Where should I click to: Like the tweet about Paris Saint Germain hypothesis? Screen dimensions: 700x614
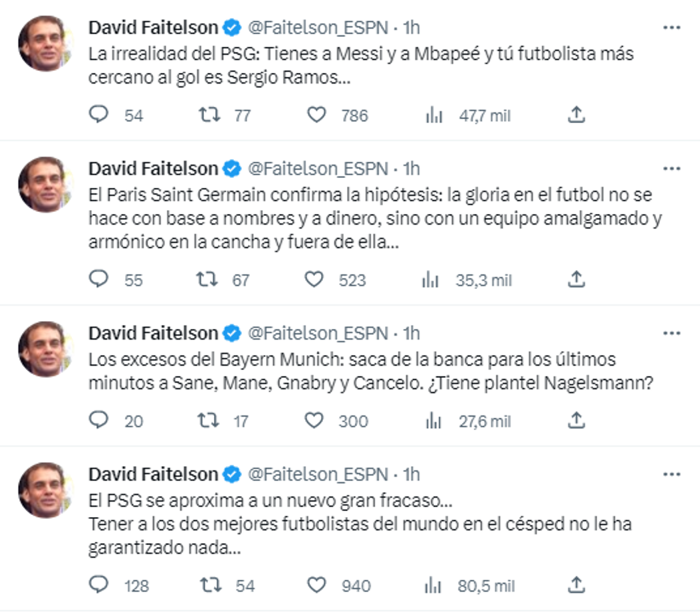click(x=317, y=281)
